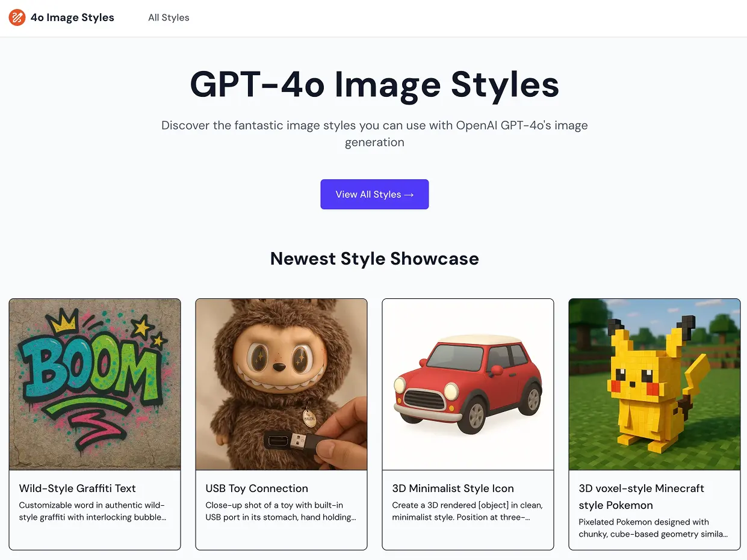Select the 'Pixelated Pokemon designed with' description
747x560 pixels.
click(653, 528)
